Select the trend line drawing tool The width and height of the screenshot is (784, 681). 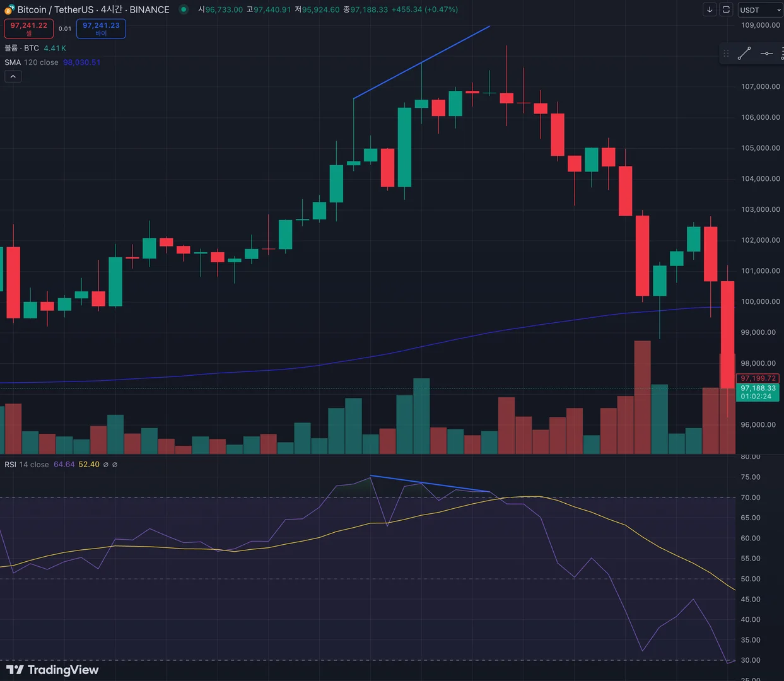(x=744, y=54)
